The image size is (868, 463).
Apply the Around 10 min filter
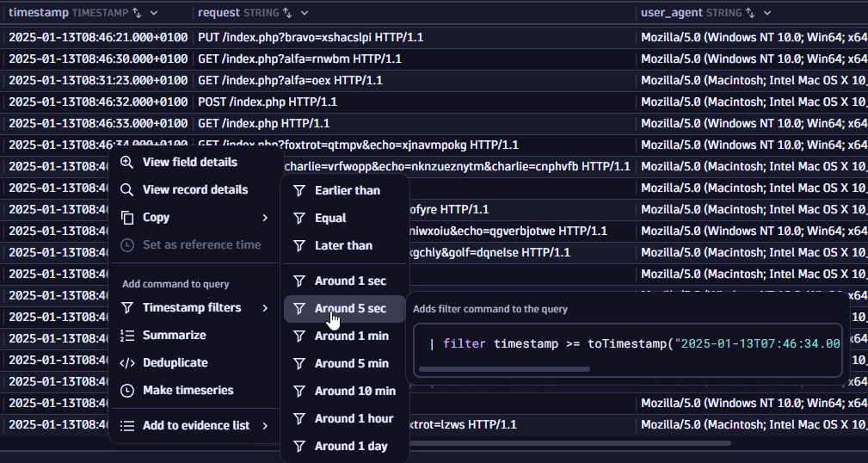tap(345, 392)
